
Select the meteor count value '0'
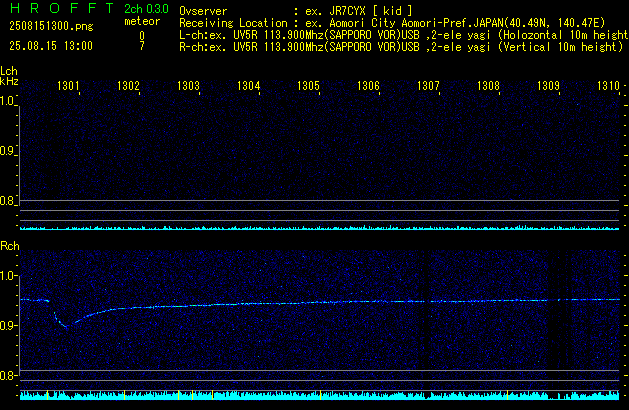pos(142,35)
